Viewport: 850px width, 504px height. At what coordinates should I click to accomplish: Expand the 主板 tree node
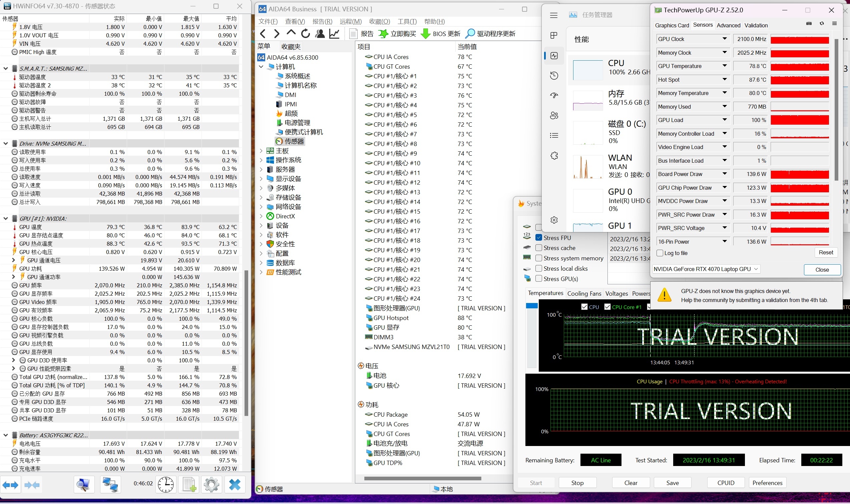click(x=261, y=151)
